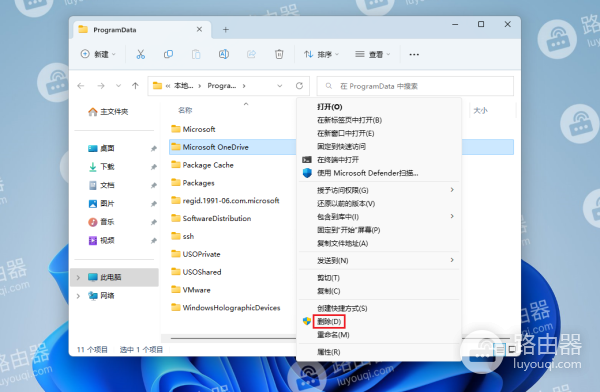Choose 属性(R) in the context menu
This screenshot has width=600, height=392.
click(x=379, y=352)
